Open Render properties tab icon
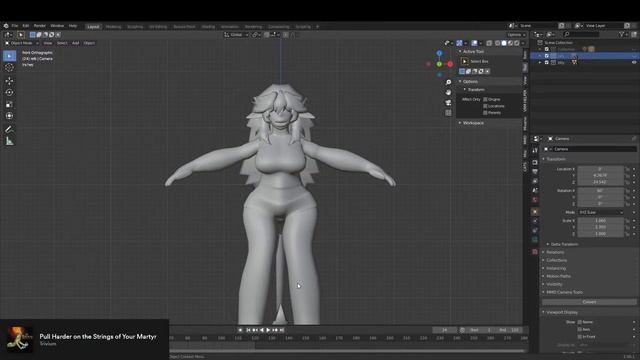This screenshot has width=640, height=360. (x=535, y=162)
